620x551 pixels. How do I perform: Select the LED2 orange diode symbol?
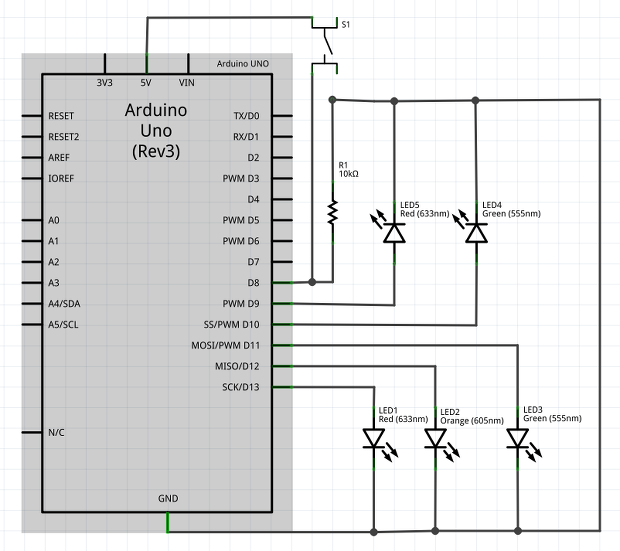coord(442,439)
